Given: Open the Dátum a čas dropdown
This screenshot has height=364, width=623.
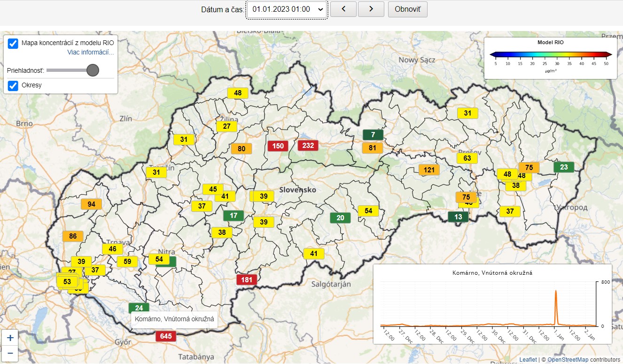Looking at the screenshot, I should (x=287, y=9).
